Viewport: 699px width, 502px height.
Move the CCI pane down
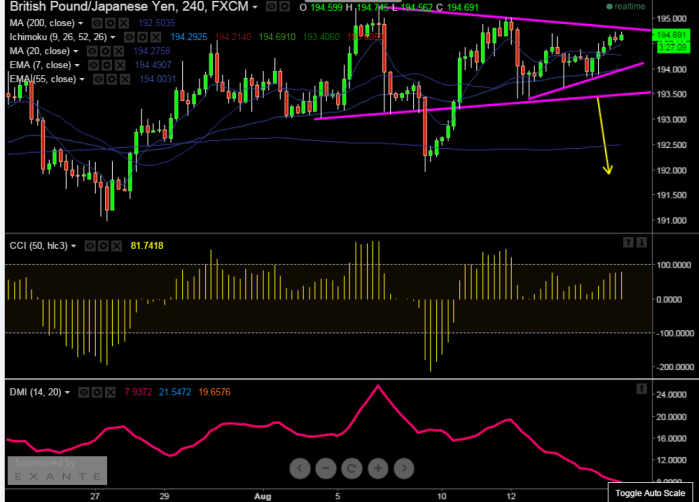(641, 243)
